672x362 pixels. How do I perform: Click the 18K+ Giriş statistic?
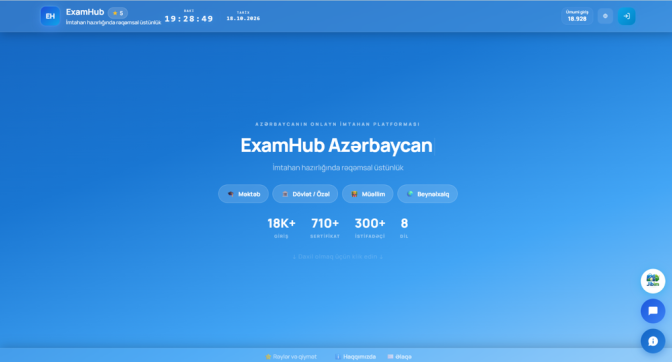pos(281,228)
